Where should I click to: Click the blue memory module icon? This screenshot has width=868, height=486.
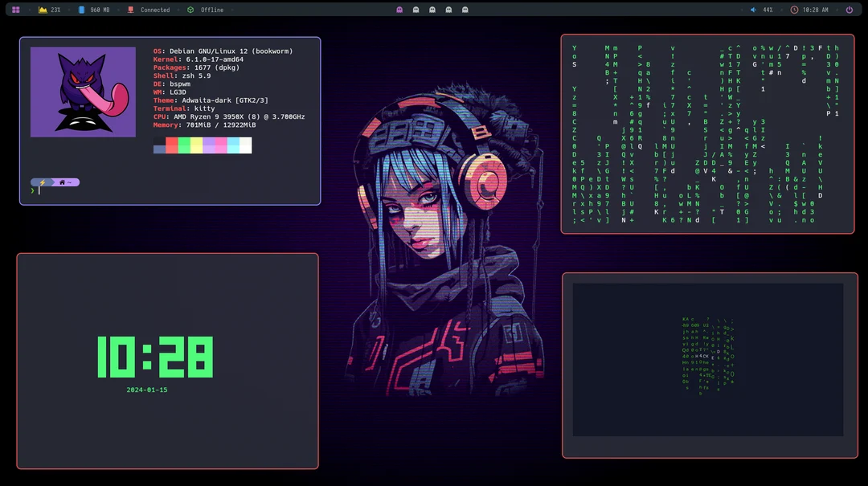tap(83, 9)
